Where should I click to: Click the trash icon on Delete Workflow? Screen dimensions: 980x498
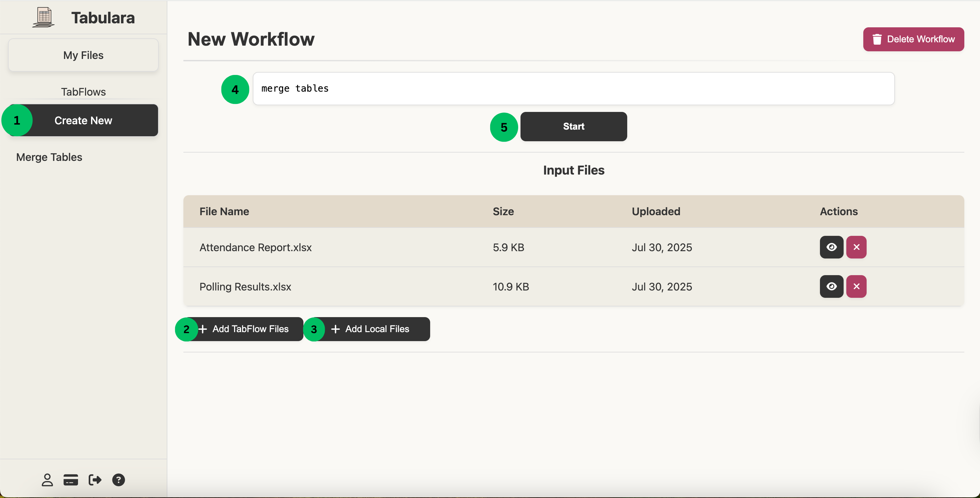point(877,39)
